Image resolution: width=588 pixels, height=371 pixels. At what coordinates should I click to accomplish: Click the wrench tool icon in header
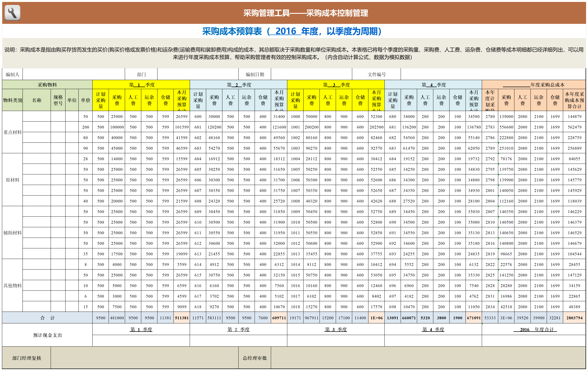pyautogui.click(x=12, y=13)
